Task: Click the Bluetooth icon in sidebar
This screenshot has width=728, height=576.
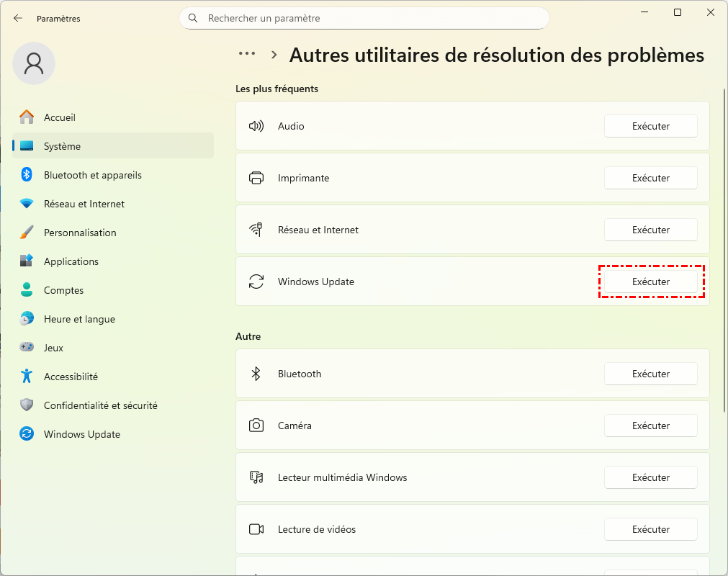Action: (27, 175)
